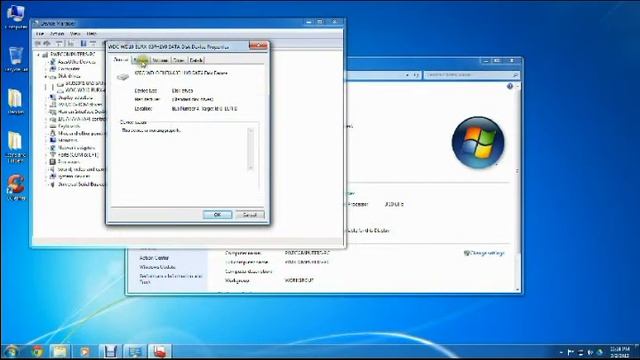The image size is (640, 360).
Task: Click the floppy disk taskbar icon
Action: click(x=110, y=351)
